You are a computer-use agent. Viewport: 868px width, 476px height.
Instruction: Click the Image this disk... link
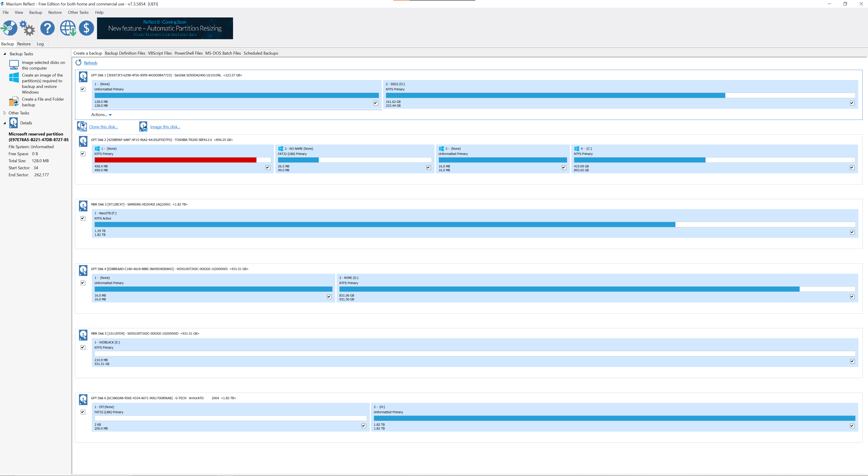point(165,127)
